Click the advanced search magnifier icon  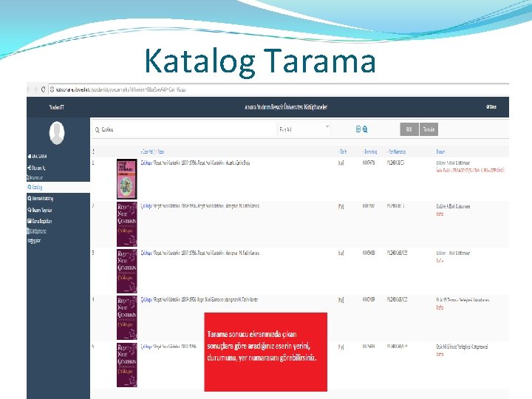click(365, 129)
